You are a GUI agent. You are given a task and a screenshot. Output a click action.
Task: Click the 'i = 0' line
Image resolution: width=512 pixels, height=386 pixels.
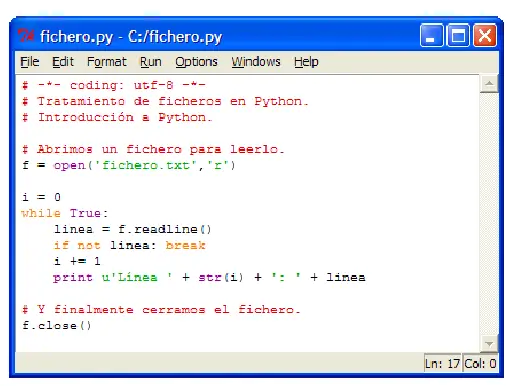[x=41, y=197]
